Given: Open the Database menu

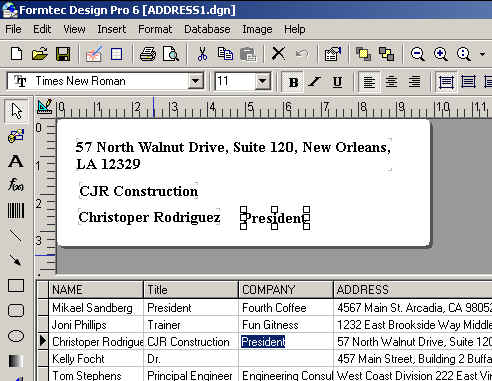Looking at the screenshot, I should tap(207, 29).
